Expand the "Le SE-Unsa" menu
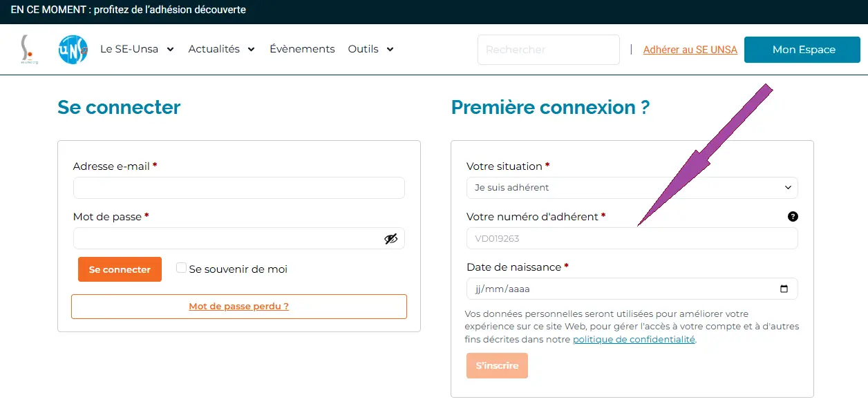This screenshot has width=868, height=415. pos(137,50)
